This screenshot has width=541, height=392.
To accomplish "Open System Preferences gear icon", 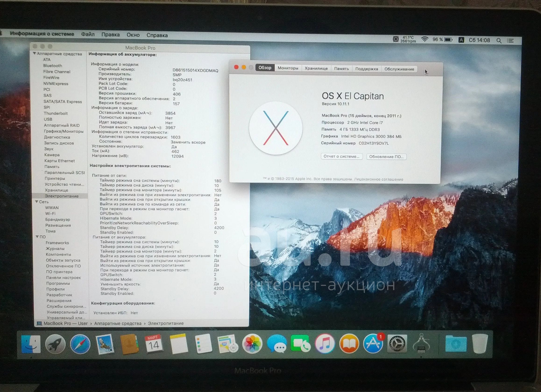I will coord(397,344).
